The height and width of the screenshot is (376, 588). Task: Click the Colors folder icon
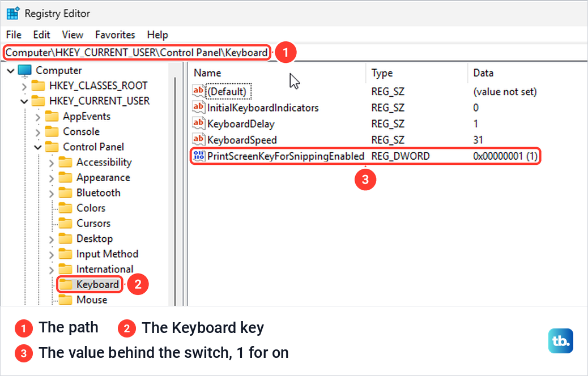coord(65,208)
